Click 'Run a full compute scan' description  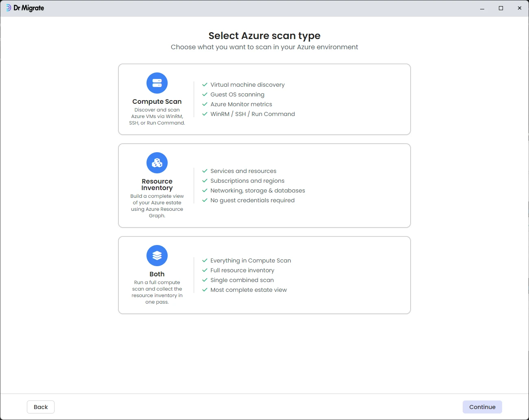[x=157, y=292]
